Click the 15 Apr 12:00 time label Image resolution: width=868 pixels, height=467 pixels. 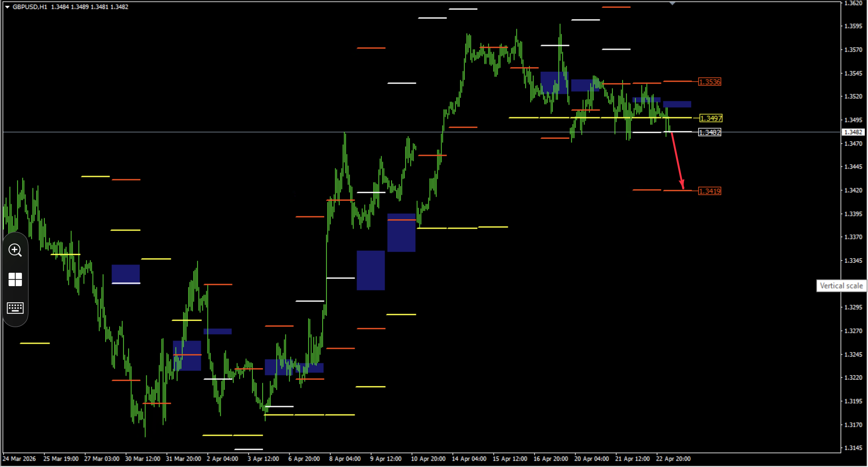click(510, 459)
